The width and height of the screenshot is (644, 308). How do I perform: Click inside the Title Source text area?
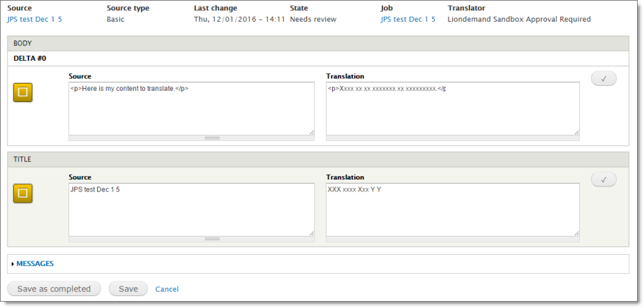point(191,210)
